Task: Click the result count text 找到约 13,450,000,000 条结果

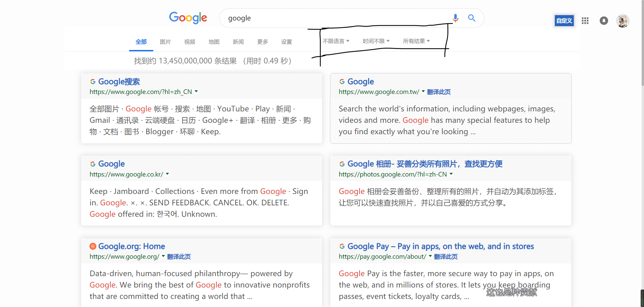Action: pos(185,61)
